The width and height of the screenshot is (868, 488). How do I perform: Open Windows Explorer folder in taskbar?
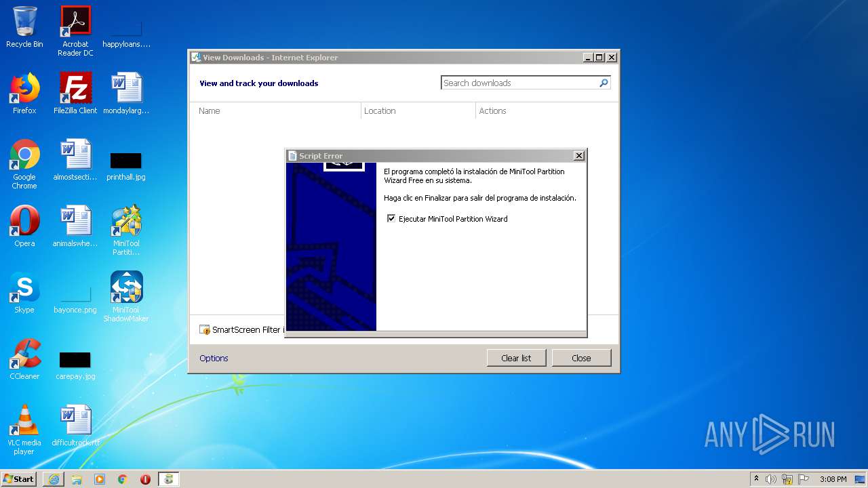click(77, 479)
